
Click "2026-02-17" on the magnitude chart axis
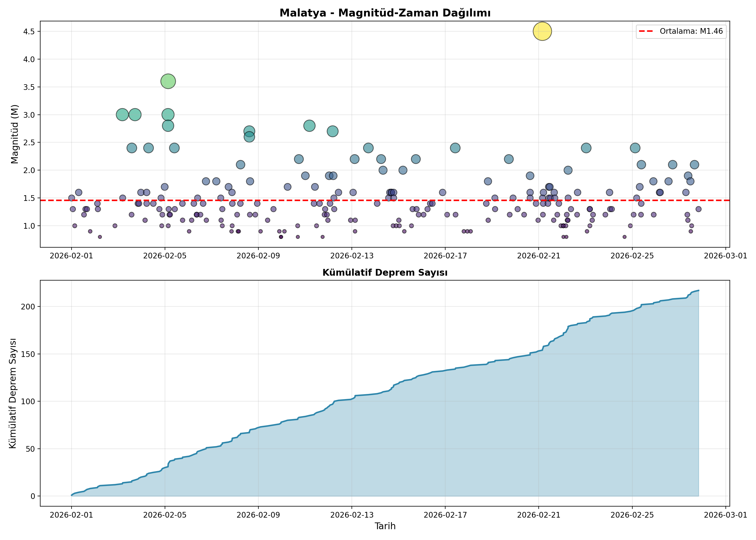pos(445,256)
